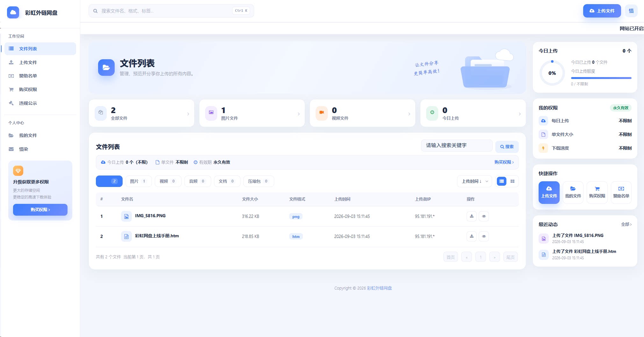Screen dimensions: 644x337
Task: Select the 图片 filter tab
Action: pos(138,181)
